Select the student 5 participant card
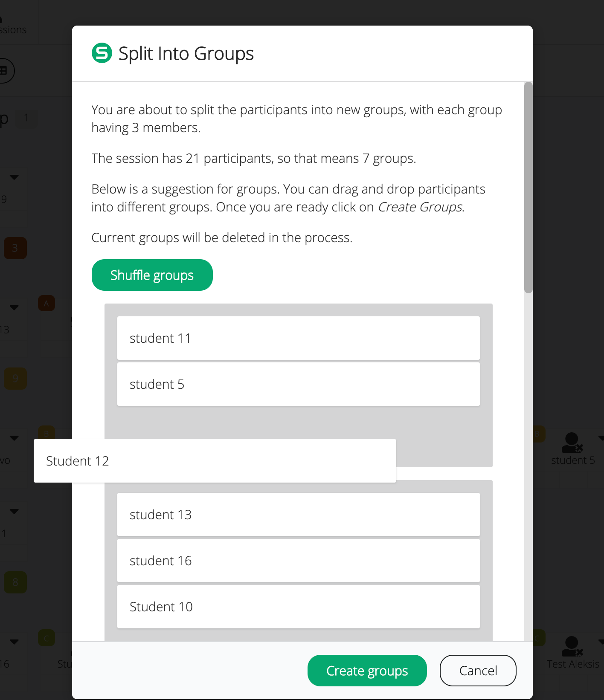The width and height of the screenshot is (604, 700). coord(299,384)
